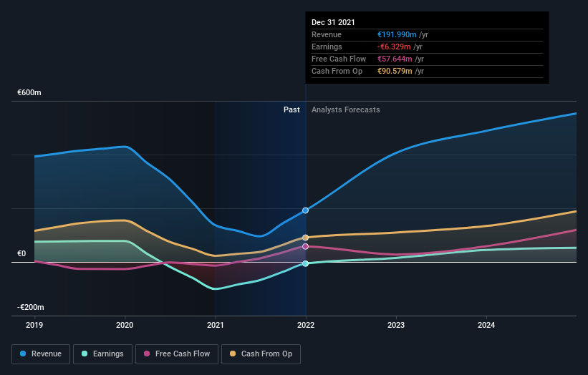This screenshot has height=375, width=588.
Task: Click the €0 y-axis label
Action: [x=21, y=253]
